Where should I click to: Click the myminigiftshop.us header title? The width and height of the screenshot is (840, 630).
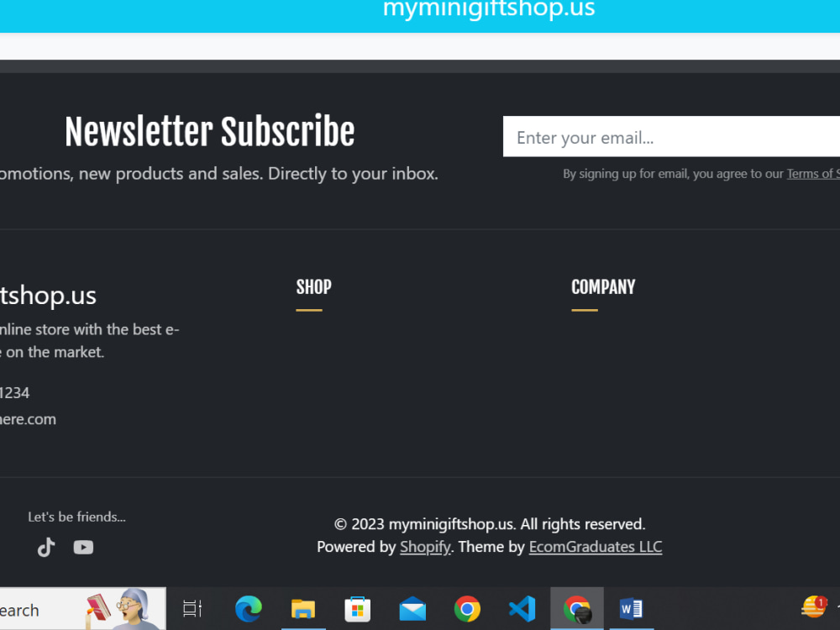pyautogui.click(x=489, y=8)
